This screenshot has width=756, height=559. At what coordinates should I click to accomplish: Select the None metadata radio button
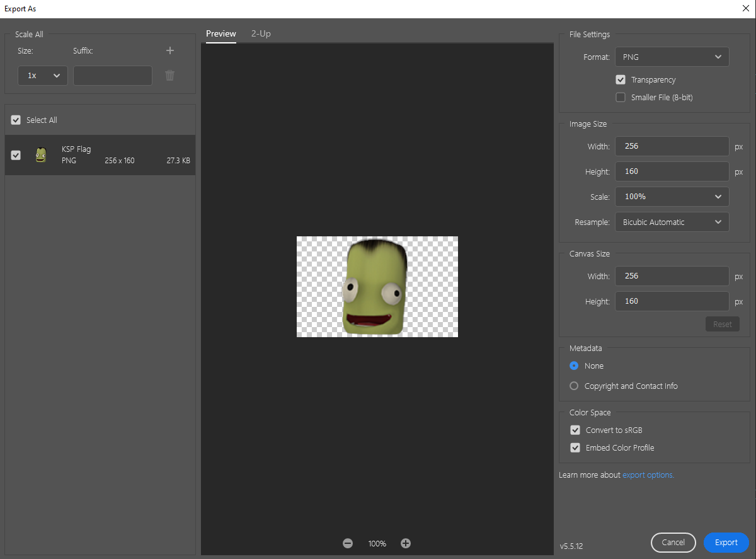click(574, 366)
